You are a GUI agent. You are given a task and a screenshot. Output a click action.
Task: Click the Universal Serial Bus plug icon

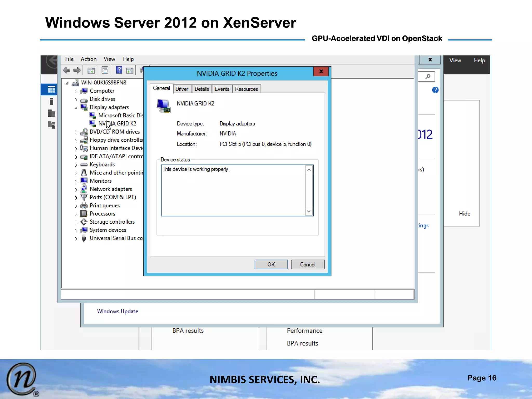point(84,238)
